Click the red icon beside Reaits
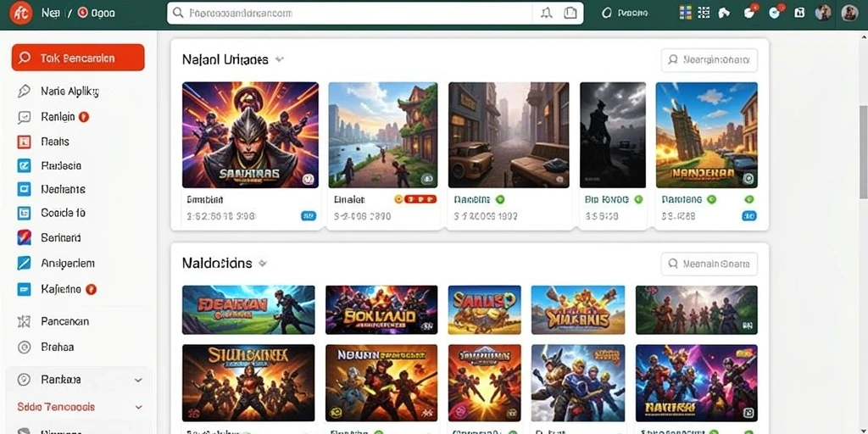The width and height of the screenshot is (868, 434). 24,142
